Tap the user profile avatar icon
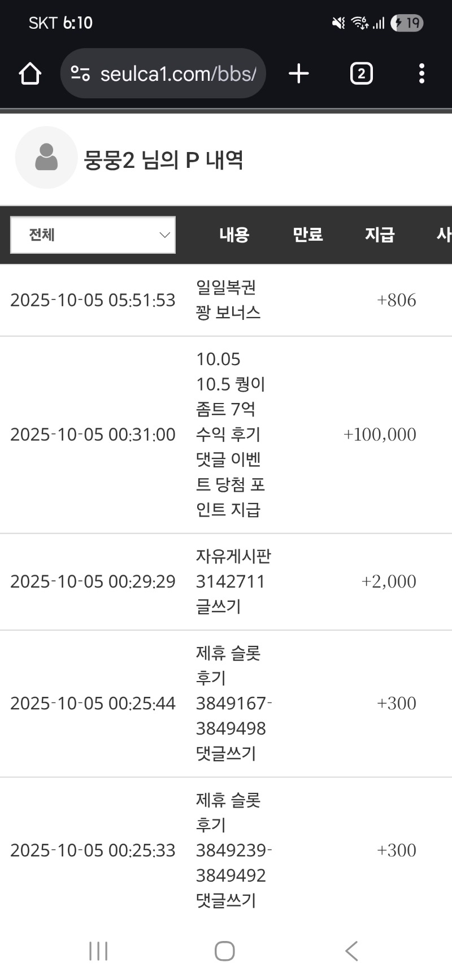Image resolution: width=452 pixels, height=980 pixels. [46, 157]
